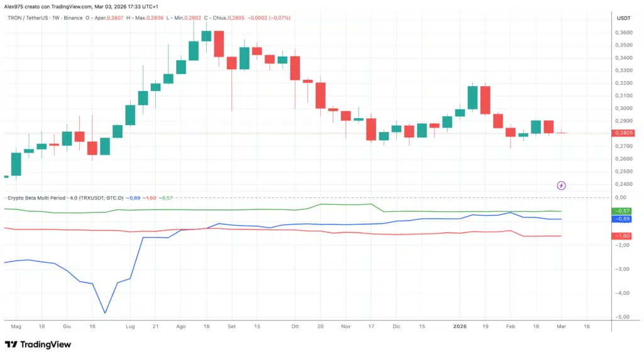Click the Lug label on the time axis
This screenshot has width=644, height=357.
click(x=130, y=327)
